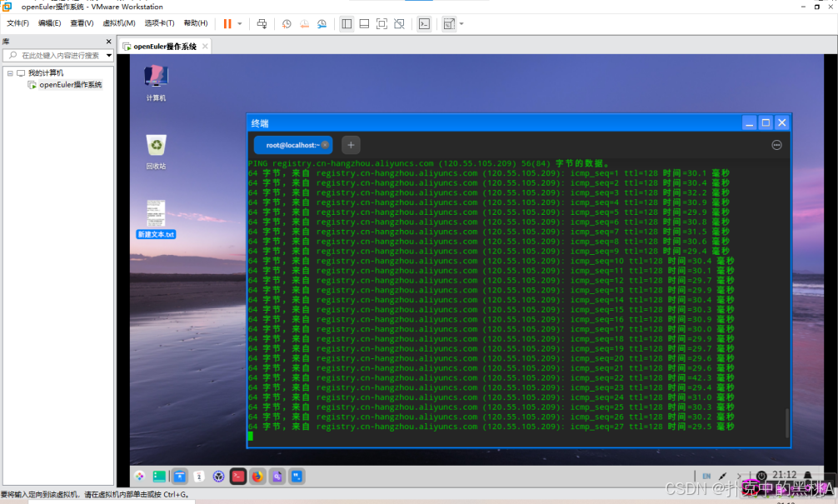
Task: Click the send Ctrl+Alt+Del toolbar icon
Action: (x=262, y=23)
